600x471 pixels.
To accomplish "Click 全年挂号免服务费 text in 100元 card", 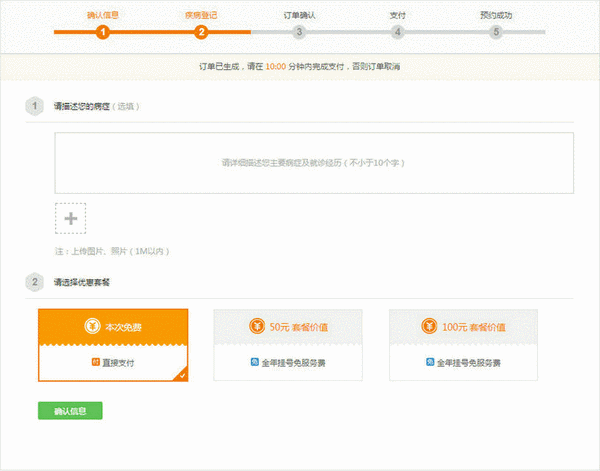I will [469, 363].
